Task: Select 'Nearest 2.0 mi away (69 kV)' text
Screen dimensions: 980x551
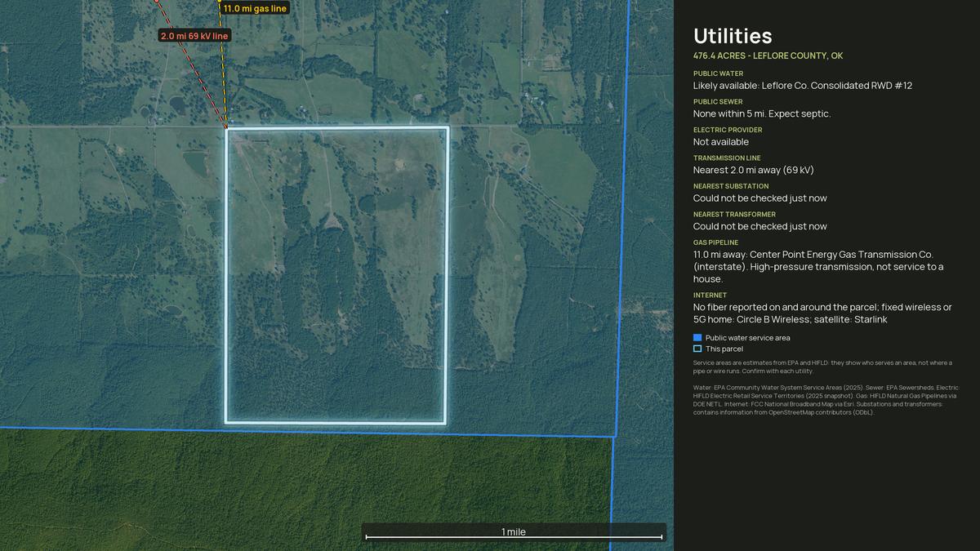Action: [754, 170]
